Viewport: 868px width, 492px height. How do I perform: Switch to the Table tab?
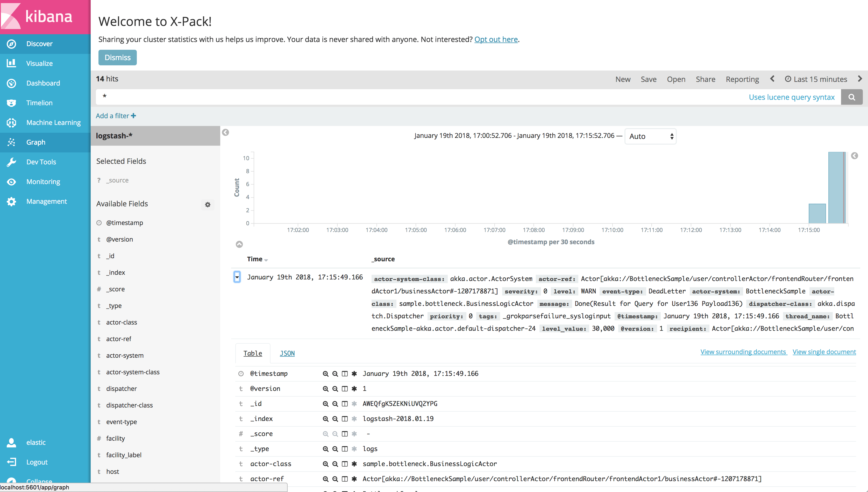coord(253,353)
